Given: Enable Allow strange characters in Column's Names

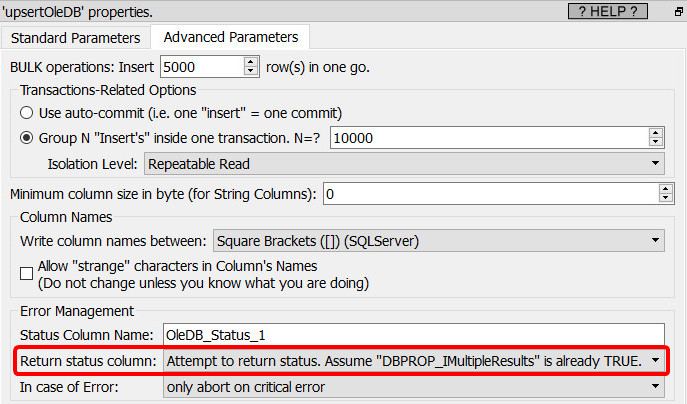Looking at the screenshot, I should point(26,274).
